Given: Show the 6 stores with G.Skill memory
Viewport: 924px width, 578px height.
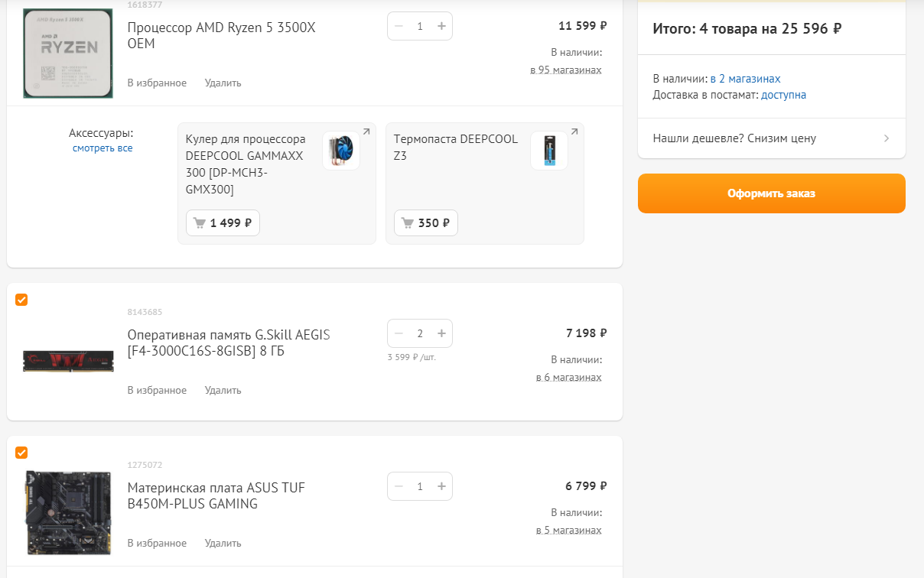Looking at the screenshot, I should pos(569,377).
